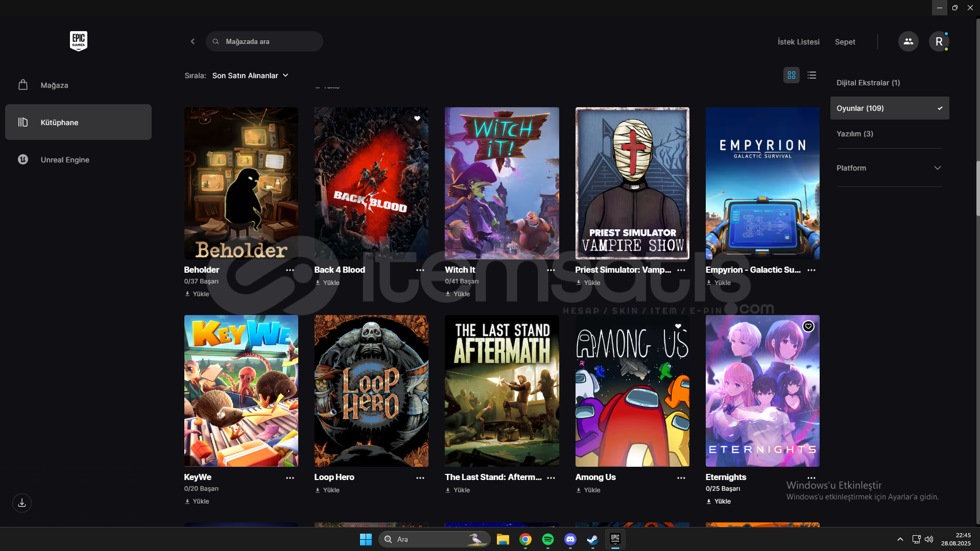This screenshot has height=551, width=980.
Task: Click Yükle under Among Us
Action: [588, 490]
